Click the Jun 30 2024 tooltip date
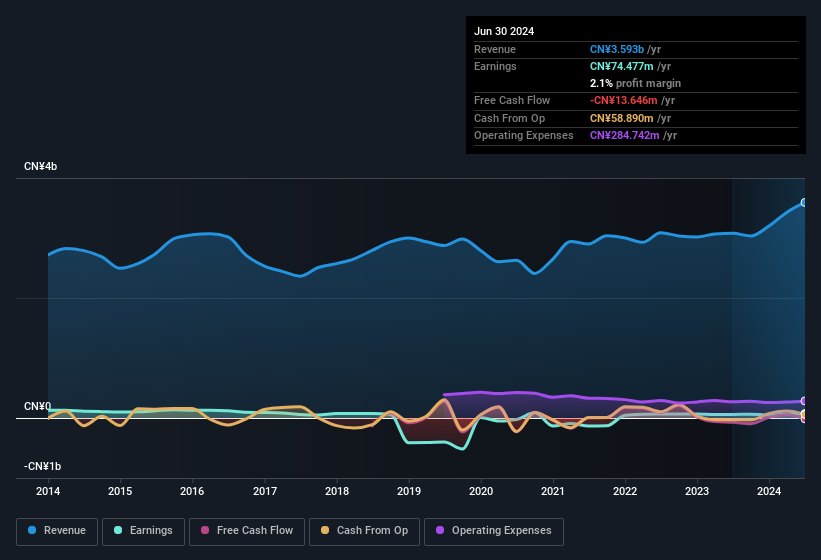 pyautogui.click(x=504, y=31)
